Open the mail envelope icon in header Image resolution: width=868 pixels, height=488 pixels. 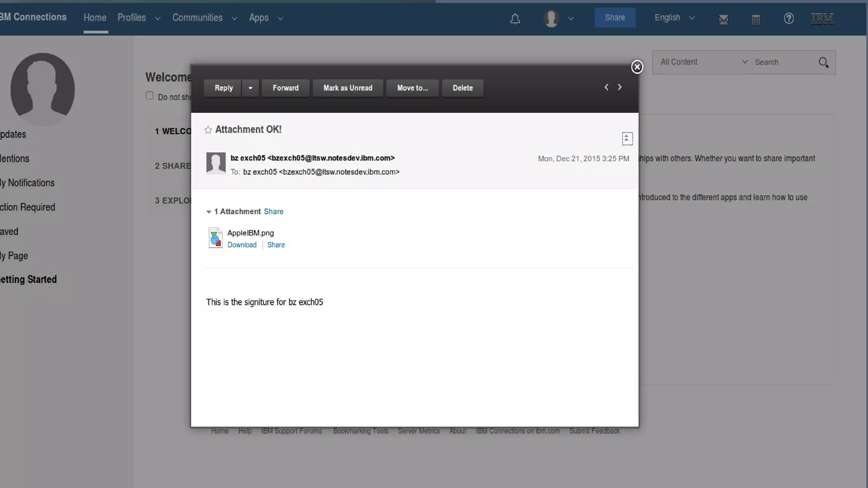[723, 19]
